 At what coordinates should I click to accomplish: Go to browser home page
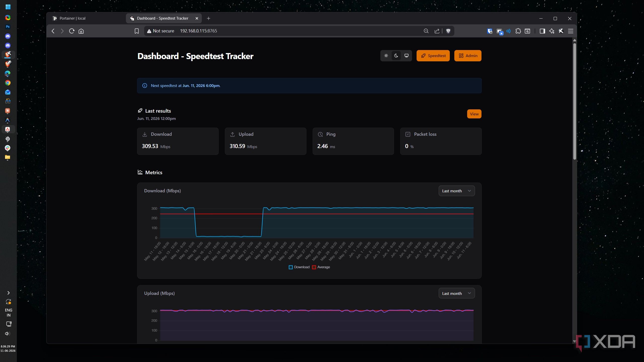pyautogui.click(x=81, y=31)
